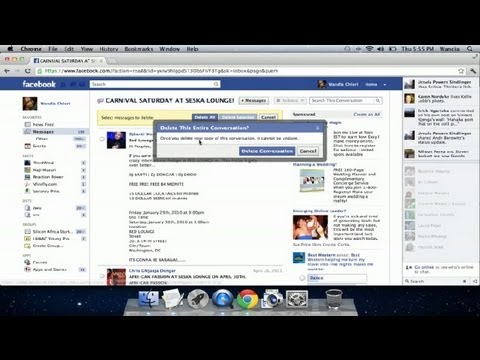Select Messages in the left sidebar
Screen dimensions: 480x360
tap(55, 132)
